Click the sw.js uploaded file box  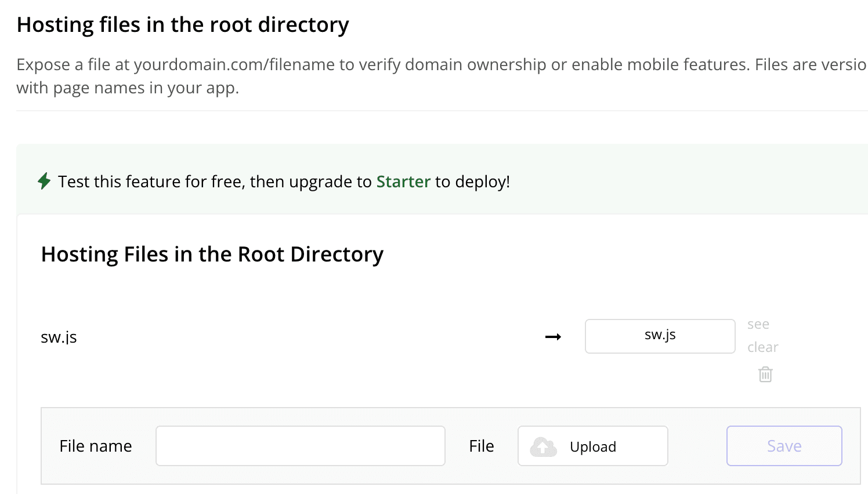click(x=660, y=336)
